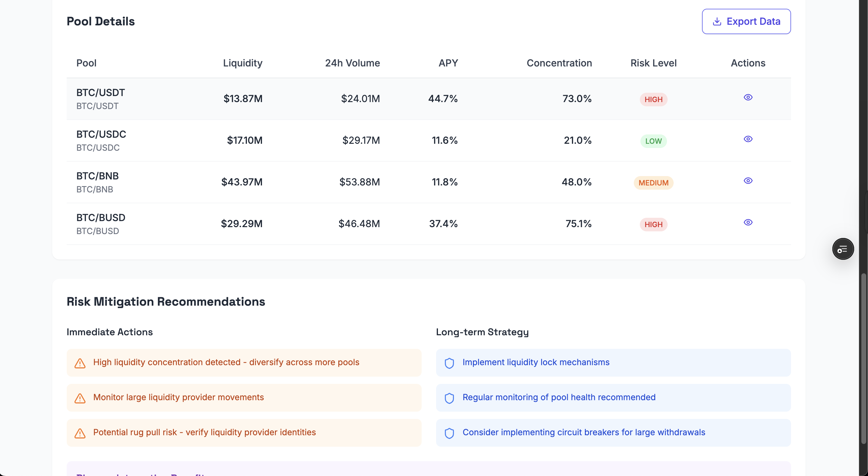Click the floating dark round widget button
The image size is (868, 476).
coord(843,249)
